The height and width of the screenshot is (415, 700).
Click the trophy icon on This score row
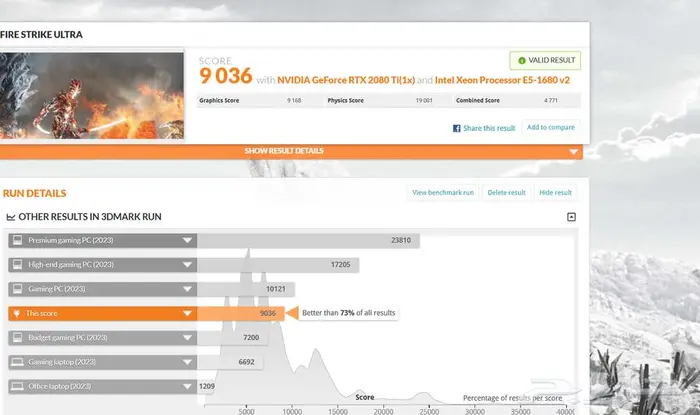(x=17, y=314)
